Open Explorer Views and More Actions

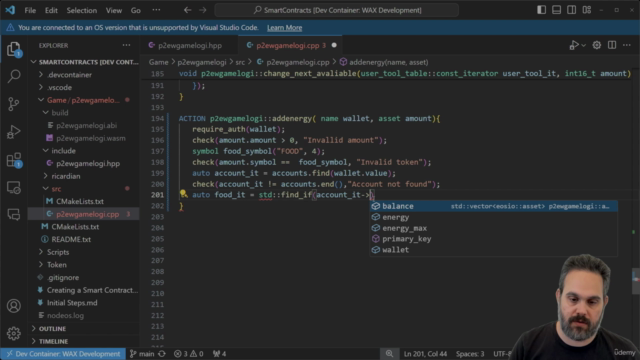click(x=127, y=45)
